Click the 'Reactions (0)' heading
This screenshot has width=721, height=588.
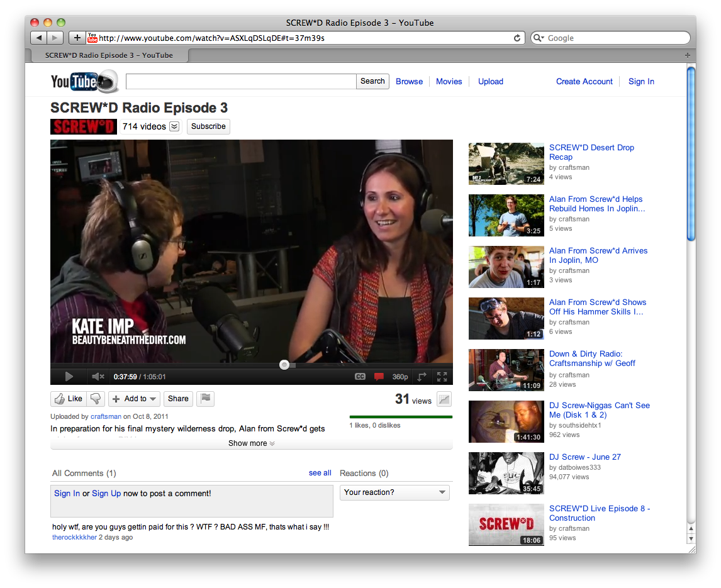(x=364, y=473)
